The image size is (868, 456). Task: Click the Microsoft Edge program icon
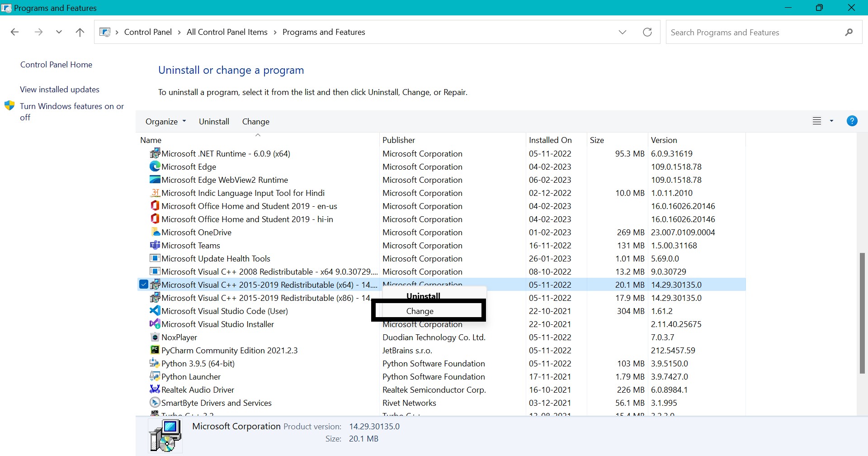155,166
